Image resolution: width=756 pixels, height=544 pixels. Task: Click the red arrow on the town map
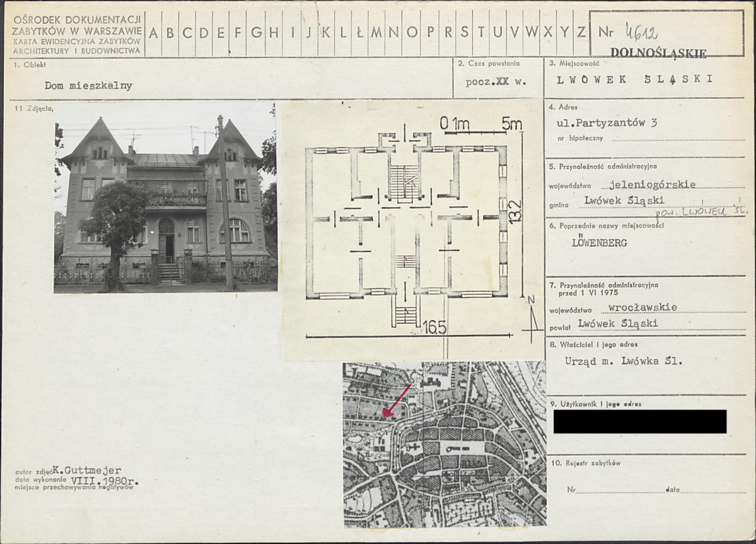pos(397,401)
